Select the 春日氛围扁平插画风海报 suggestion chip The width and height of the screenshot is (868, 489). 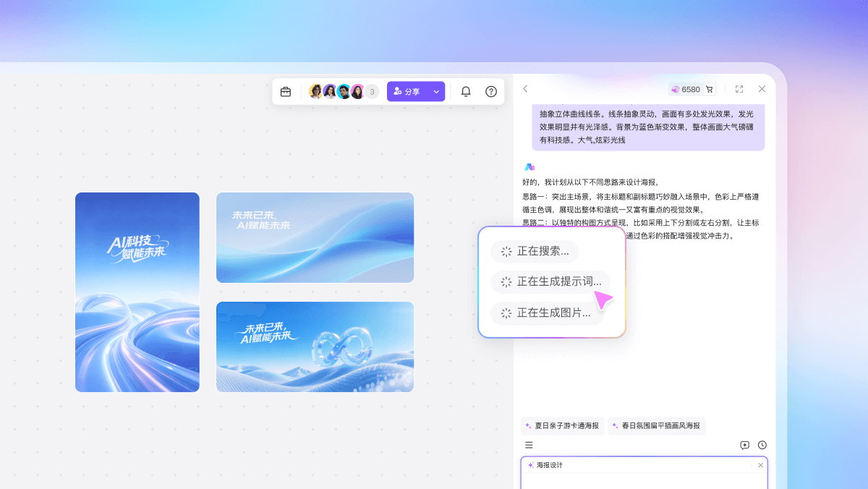tap(657, 426)
